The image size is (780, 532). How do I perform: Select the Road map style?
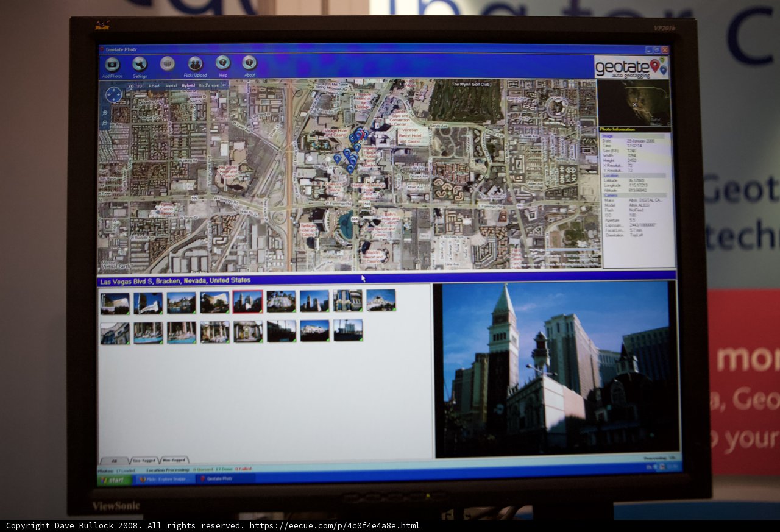coord(154,87)
